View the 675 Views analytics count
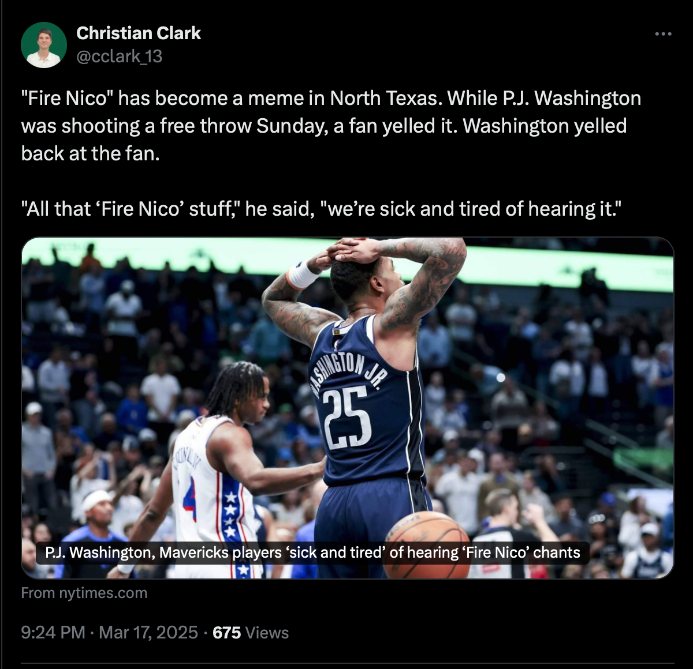This screenshot has height=669, width=693. coord(251,632)
